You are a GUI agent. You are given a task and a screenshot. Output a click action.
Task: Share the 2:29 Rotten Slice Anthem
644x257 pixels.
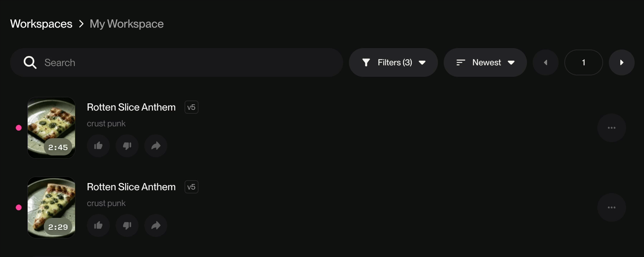point(156,225)
